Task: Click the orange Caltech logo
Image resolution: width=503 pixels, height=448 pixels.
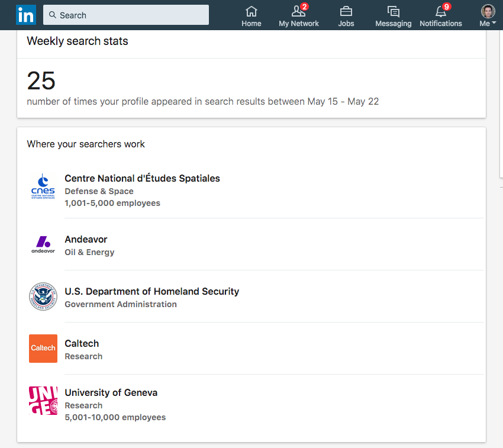Action: (43, 349)
